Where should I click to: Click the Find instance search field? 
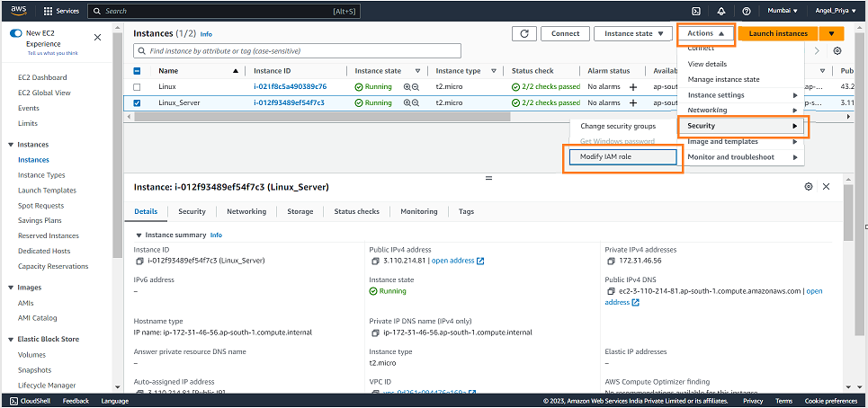(297, 51)
